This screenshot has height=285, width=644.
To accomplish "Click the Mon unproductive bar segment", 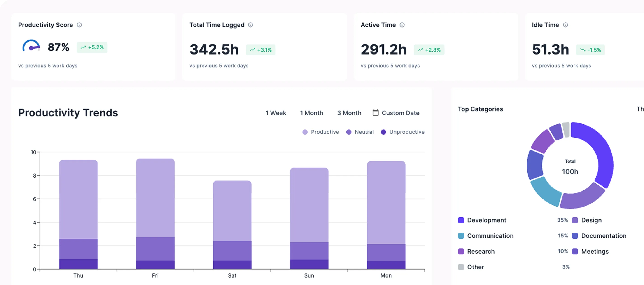I will point(386,265).
